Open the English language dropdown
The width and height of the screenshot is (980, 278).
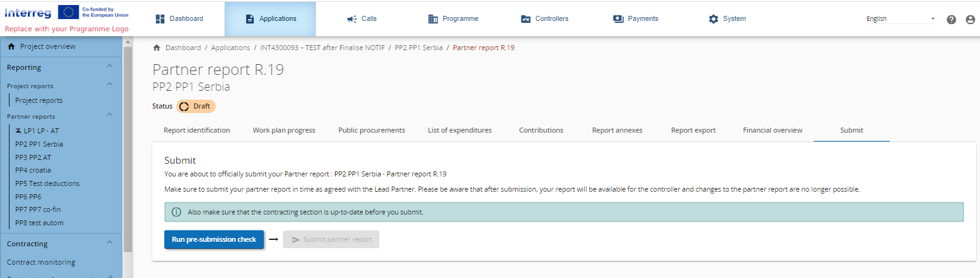pos(901,19)
